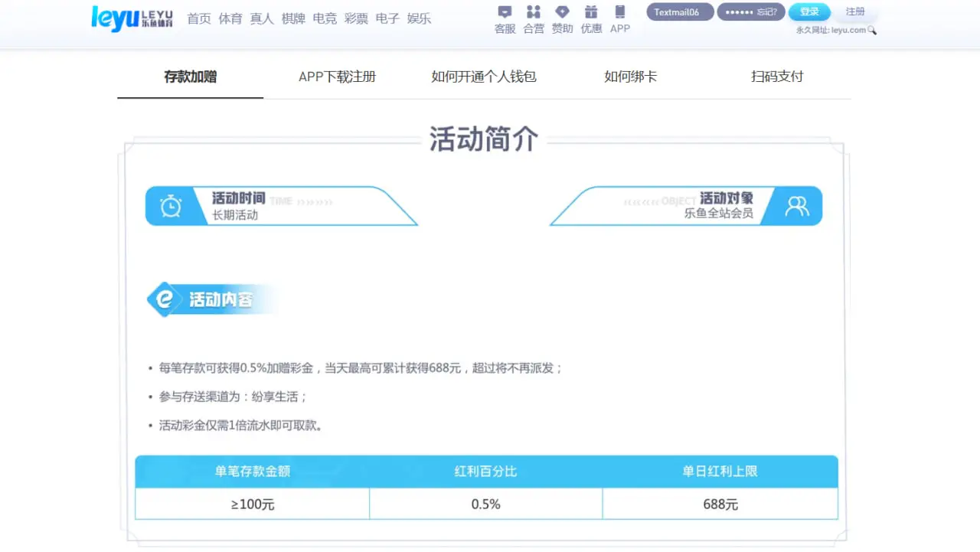Select the APP下载注册 tab
The height and width of the screenshot is (552, 980).
pyautogui.click(x=337, y=77)
